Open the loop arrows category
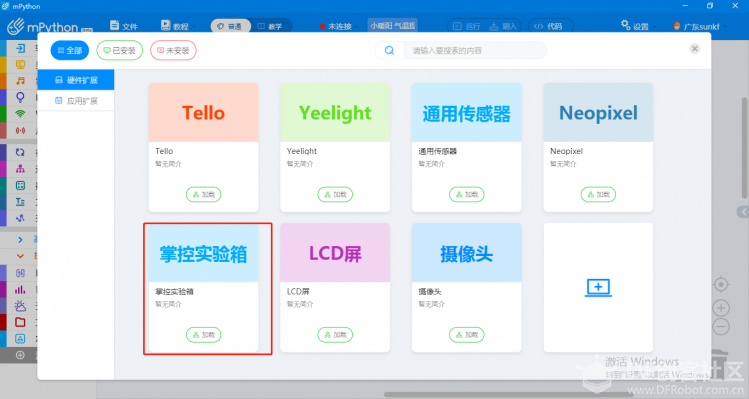The height and width of the screenshot is (399, 749). [20, 152]
